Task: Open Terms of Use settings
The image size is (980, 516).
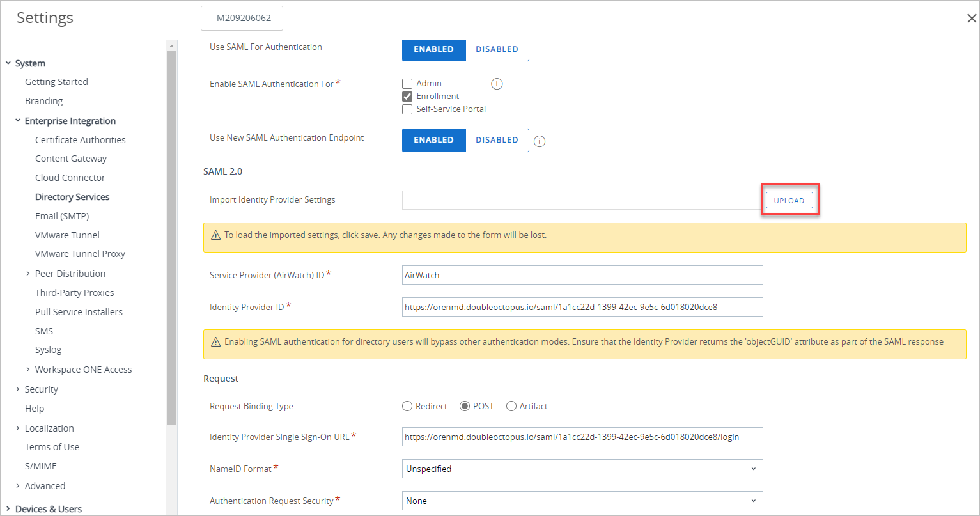Action: (52, 447)
